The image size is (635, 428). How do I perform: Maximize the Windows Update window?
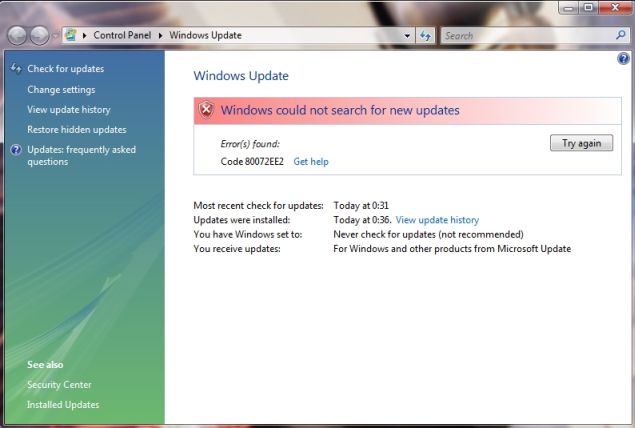tap(589, 8)
